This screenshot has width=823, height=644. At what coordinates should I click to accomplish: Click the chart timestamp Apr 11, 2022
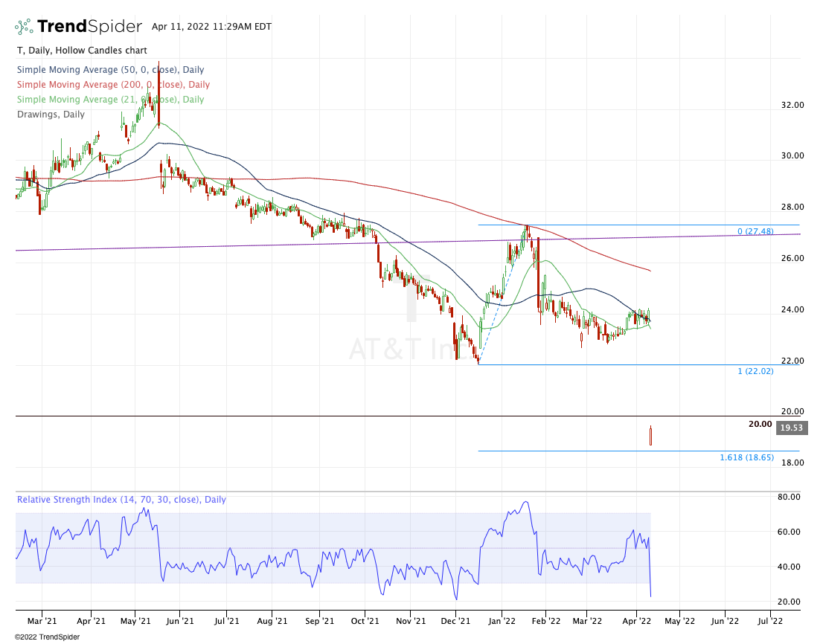(x=211, y=27)
